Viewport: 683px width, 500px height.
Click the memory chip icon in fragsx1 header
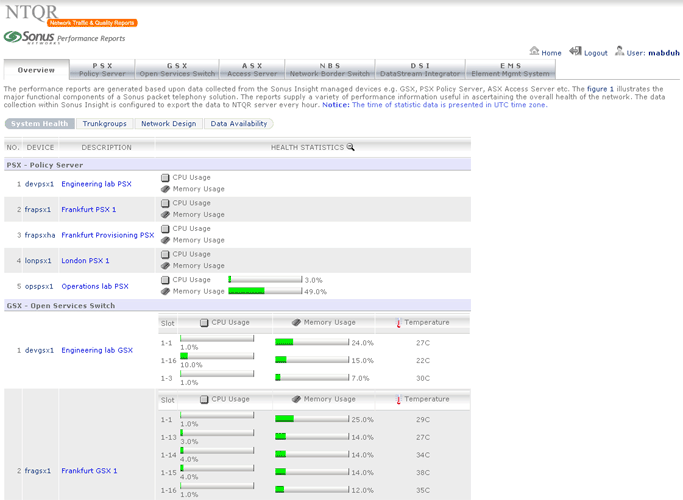(296, 399)
